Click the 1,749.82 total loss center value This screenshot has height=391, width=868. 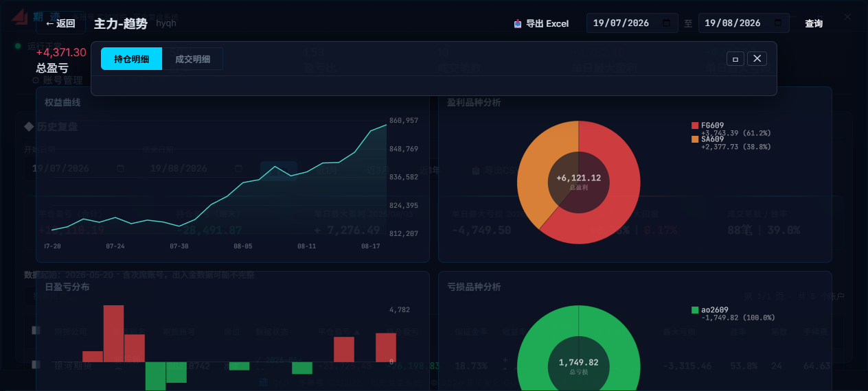[579, 362]
